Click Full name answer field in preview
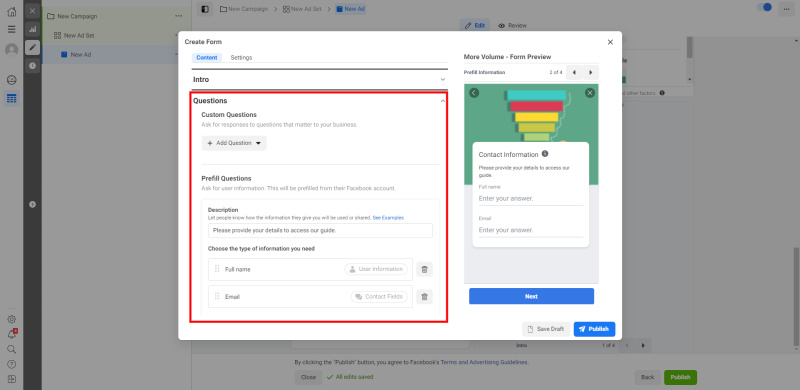This screenshot has width=800, height=390. [x=531, y=199]
